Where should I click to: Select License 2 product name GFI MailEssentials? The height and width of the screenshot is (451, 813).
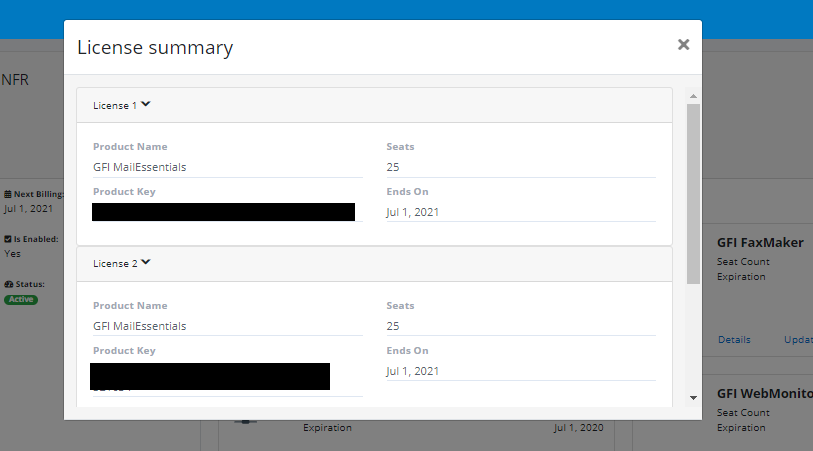coord(139,326)
